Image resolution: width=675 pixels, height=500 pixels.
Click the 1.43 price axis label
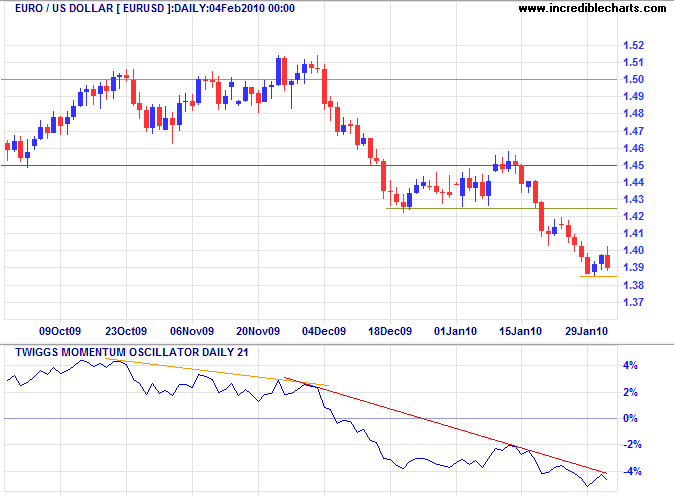coord(634,199)
